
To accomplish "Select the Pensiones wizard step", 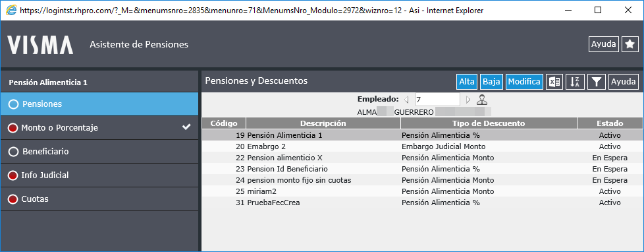I will pos(99,104).
